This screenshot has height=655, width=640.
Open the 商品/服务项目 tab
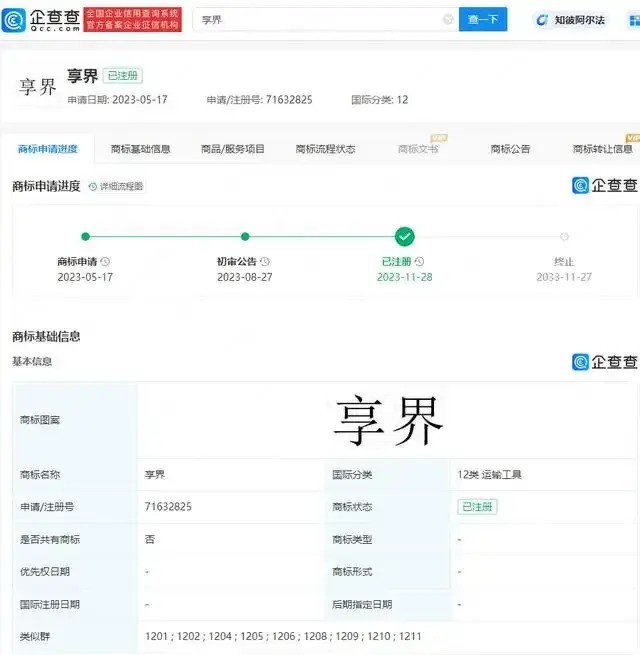pyautogui.click(x=233, y=149)
